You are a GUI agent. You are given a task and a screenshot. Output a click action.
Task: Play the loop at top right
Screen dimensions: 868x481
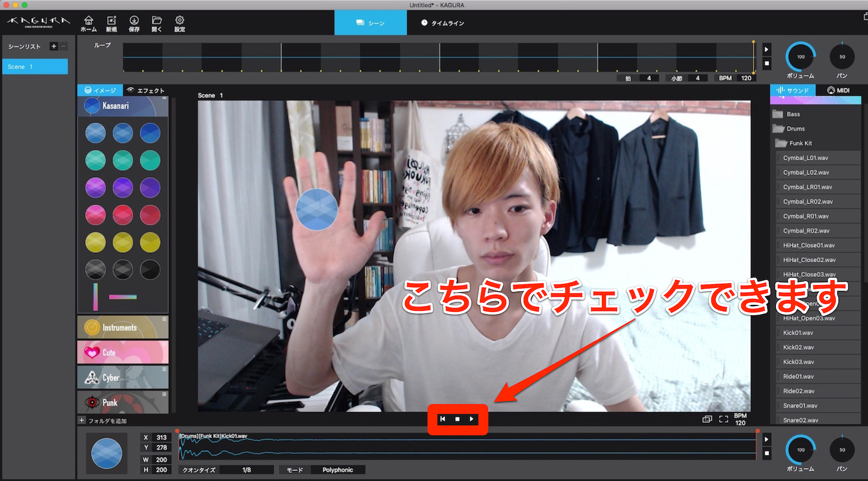767,49
